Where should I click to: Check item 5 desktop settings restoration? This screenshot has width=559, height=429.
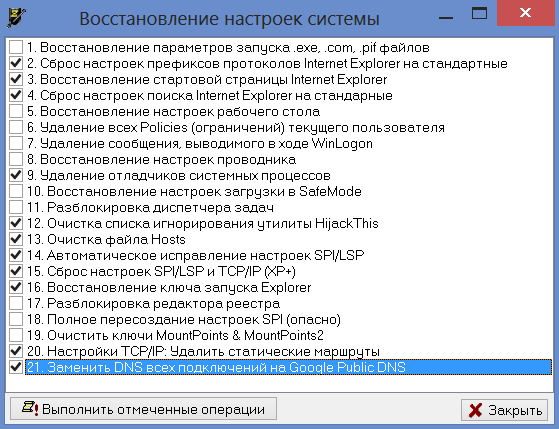pyautogui.click(x=16, y=111)
